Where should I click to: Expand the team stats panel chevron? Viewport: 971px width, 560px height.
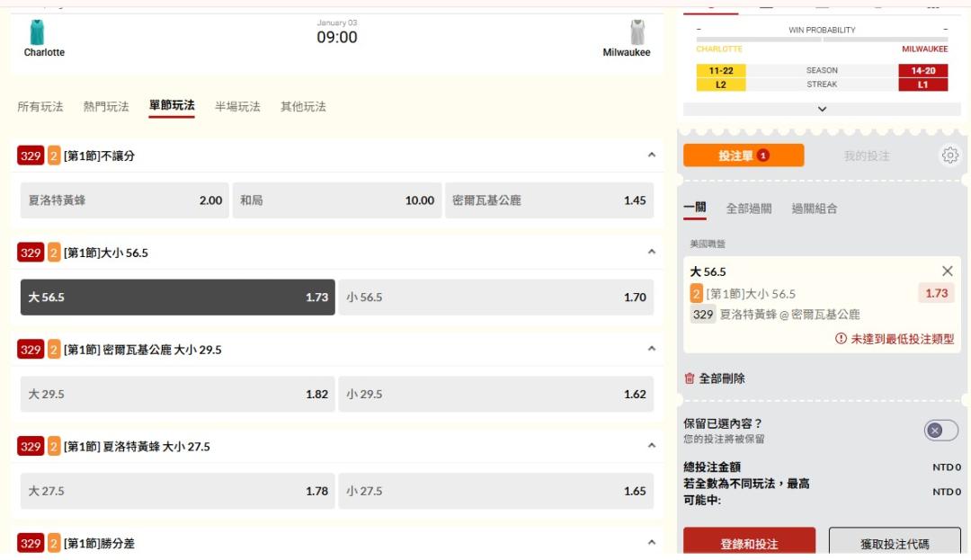[x=822, y=109]
